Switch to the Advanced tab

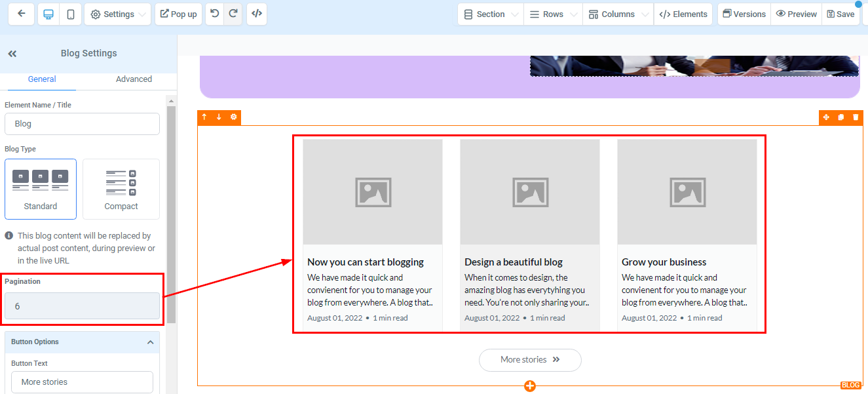pos(134,79)
